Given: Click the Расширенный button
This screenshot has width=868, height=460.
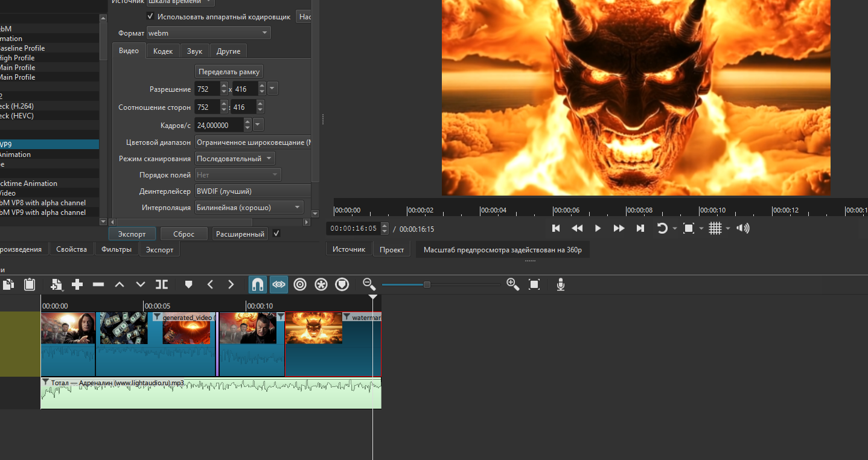Looking at the screenshot, I should coord(240,234).
